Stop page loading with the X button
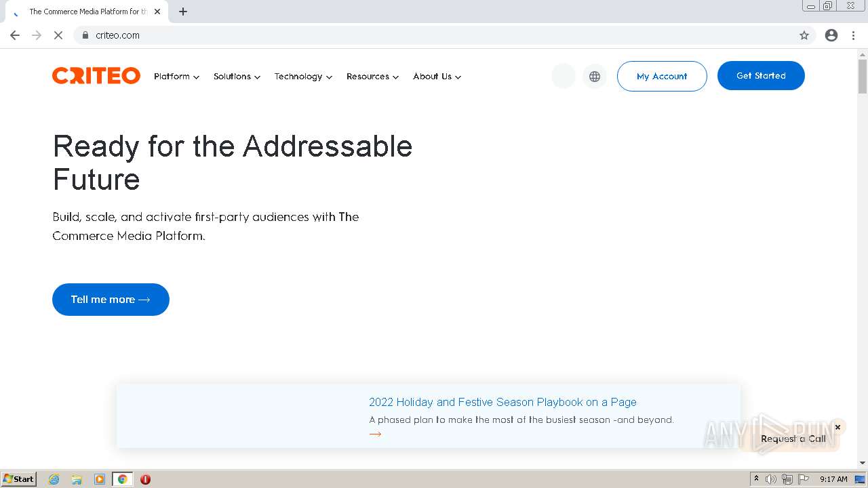The width and height of the screenshot is (868, 488). 58,35
